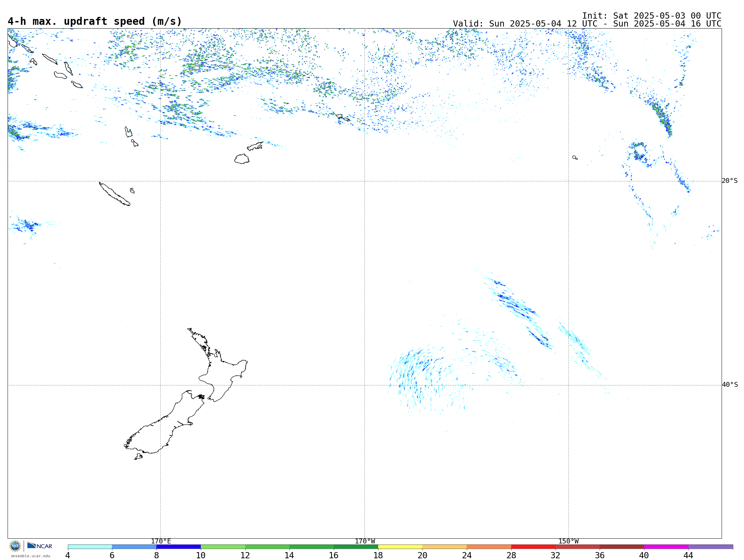Click the NSF logo icon
The image size is (744, 560).
pyautogui.click(x=15, y=546)
